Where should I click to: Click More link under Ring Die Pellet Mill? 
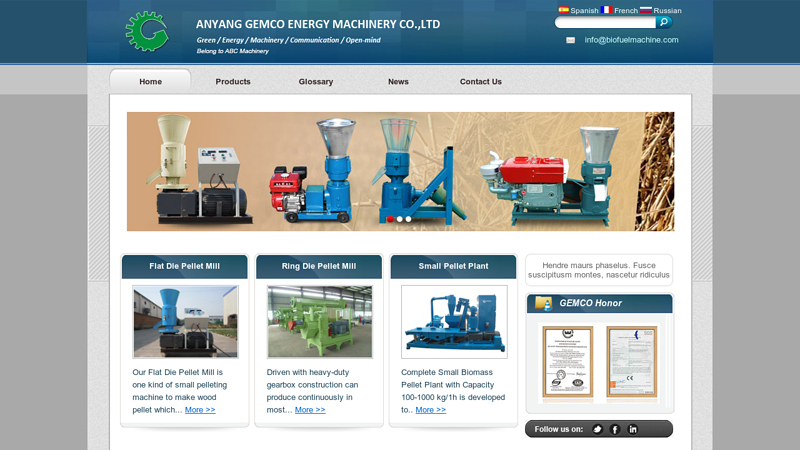tap(310, 410)
